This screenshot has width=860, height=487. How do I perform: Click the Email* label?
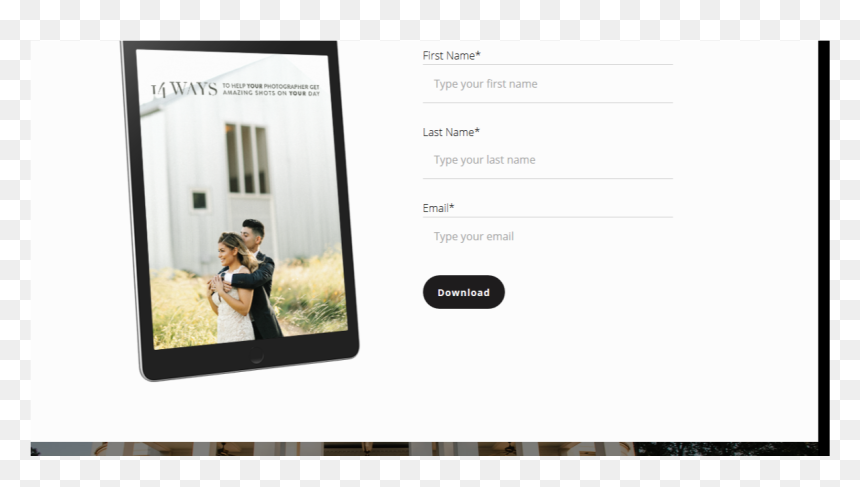[x=438, y=208]
